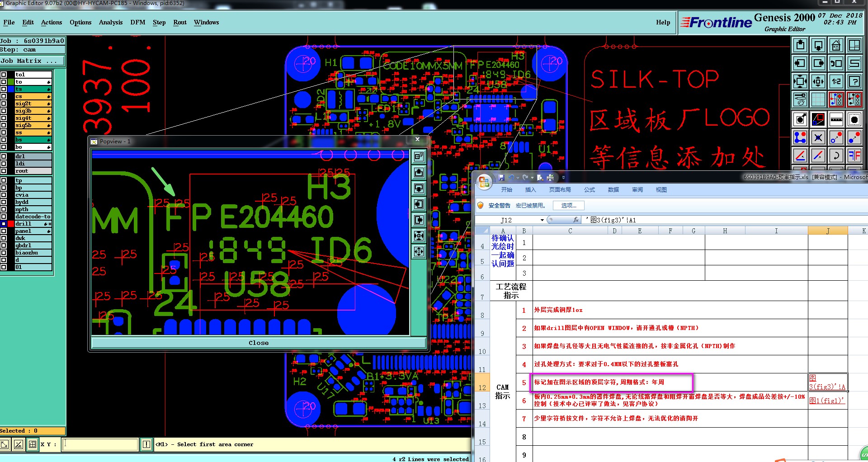Click the previous zoom view icon

tap(836, 63)
